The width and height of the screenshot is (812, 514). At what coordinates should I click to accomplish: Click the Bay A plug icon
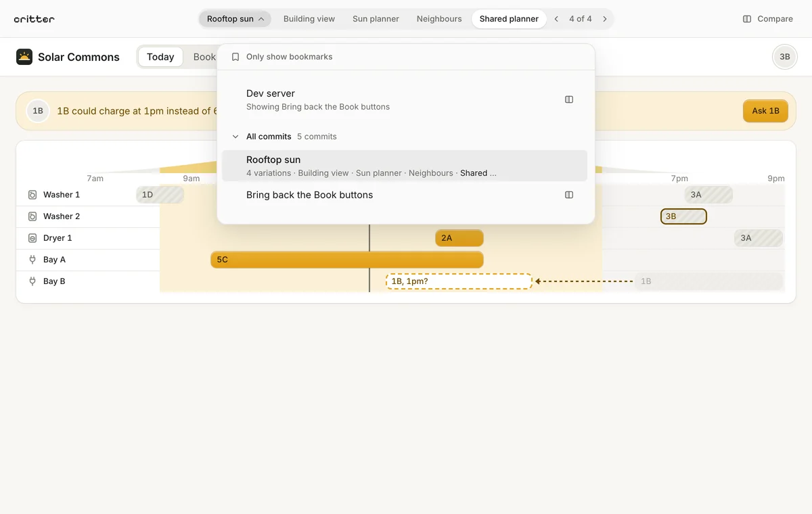point(32,260)
